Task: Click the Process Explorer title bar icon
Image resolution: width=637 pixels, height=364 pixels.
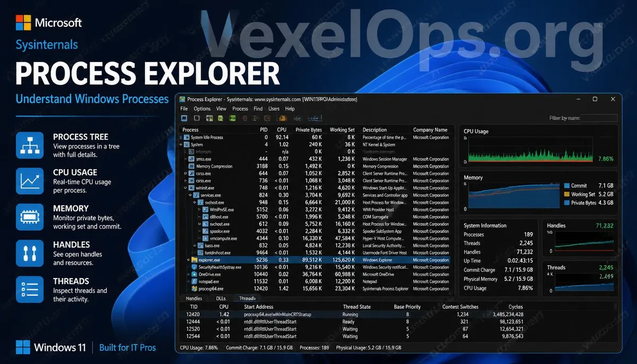Action: click(182, 99)
